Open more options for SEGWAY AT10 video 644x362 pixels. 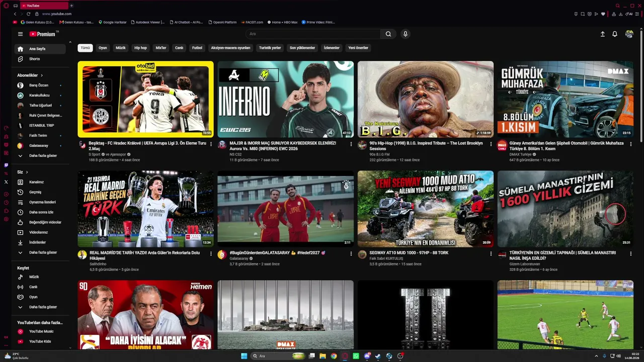[x=491, y=253]
